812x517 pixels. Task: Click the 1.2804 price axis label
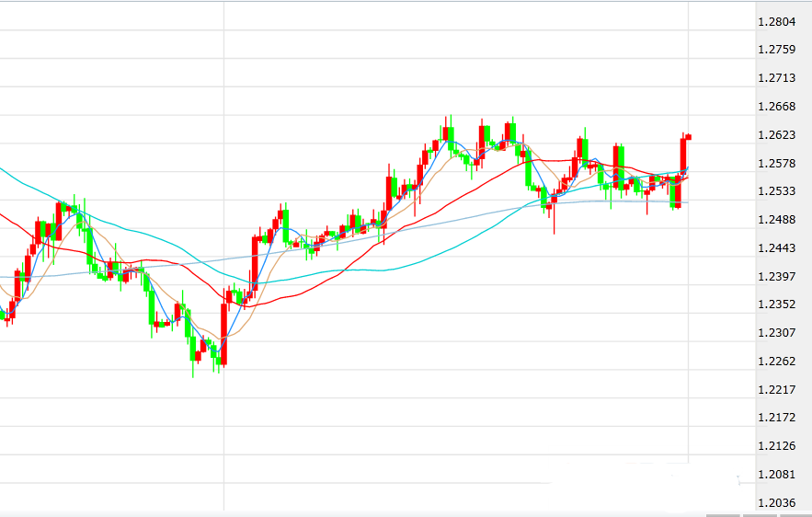coord(776,22)
